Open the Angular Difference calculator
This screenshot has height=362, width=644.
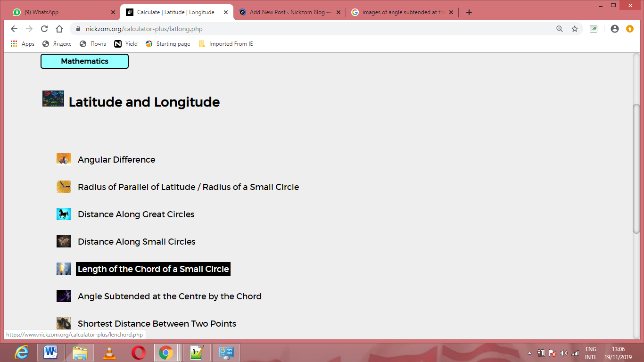pyautogui.click(x=116, y=159)
